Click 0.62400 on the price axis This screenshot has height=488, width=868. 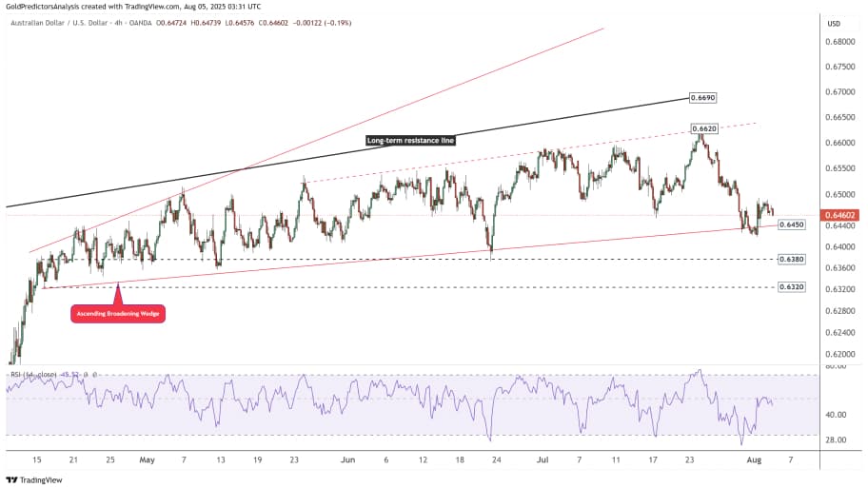[x=839, y=333]
